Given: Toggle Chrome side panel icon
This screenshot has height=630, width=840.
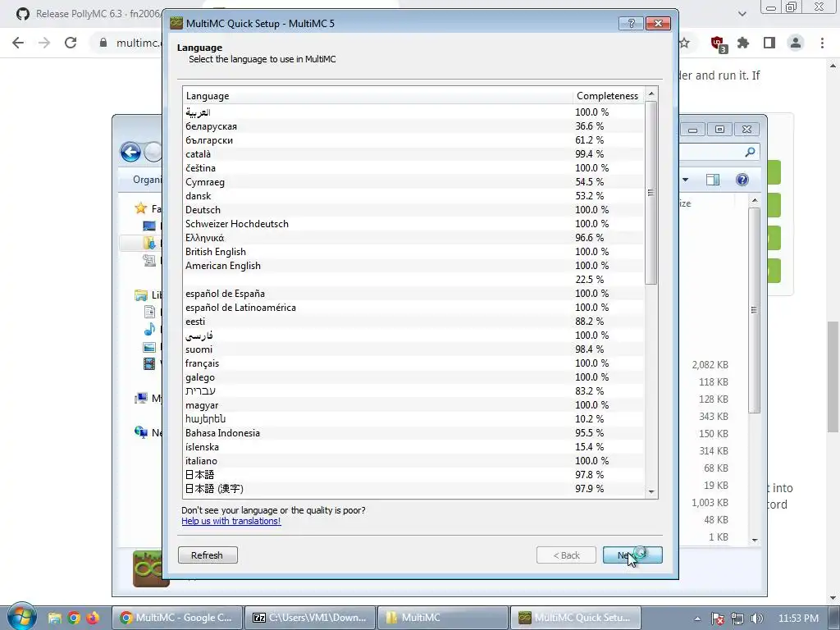Looking at the screenshot, I should click(769, 43).
